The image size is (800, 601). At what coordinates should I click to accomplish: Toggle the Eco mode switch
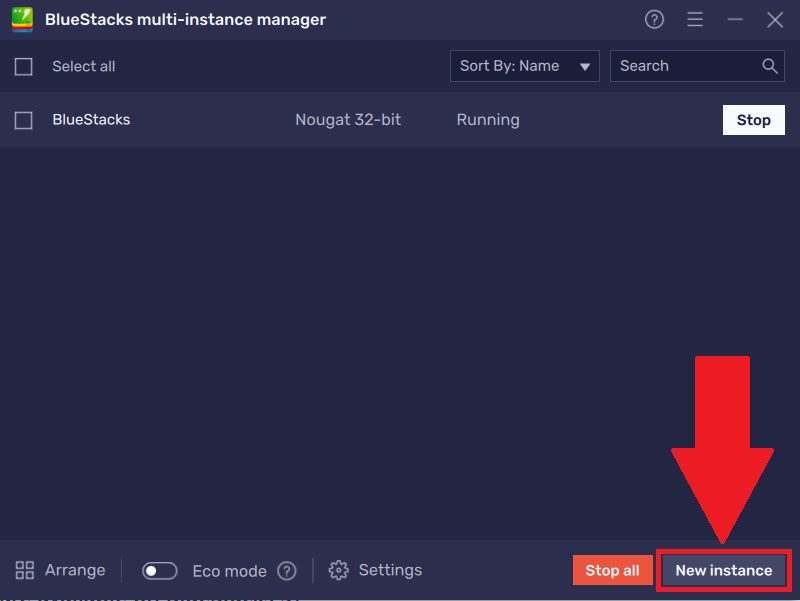pyautogui.click(x=159, y=570)
